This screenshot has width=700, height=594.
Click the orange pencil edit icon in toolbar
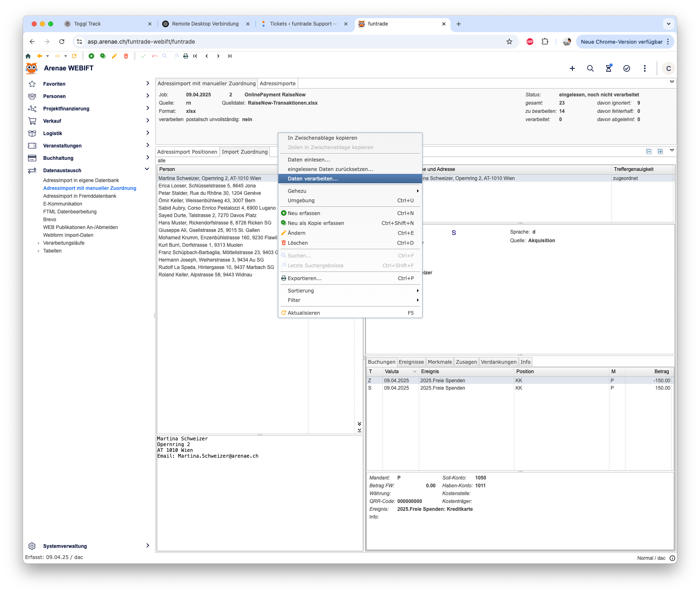pos(114,56)
